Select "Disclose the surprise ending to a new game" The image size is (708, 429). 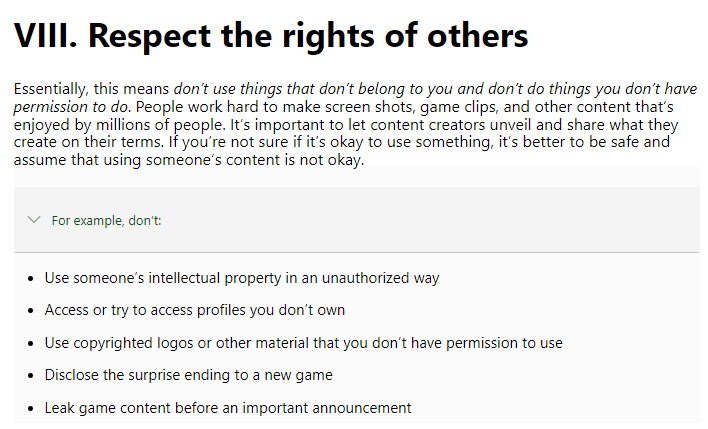188,375
